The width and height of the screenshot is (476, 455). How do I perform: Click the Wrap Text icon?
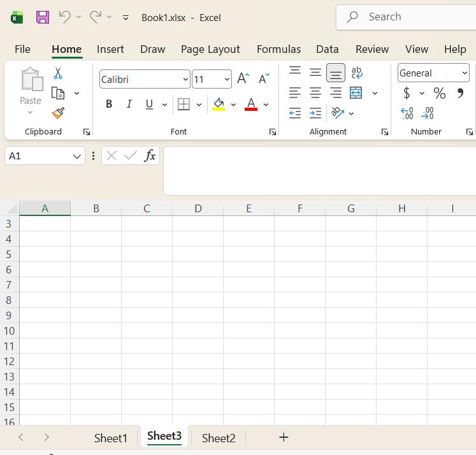(357, 73)
